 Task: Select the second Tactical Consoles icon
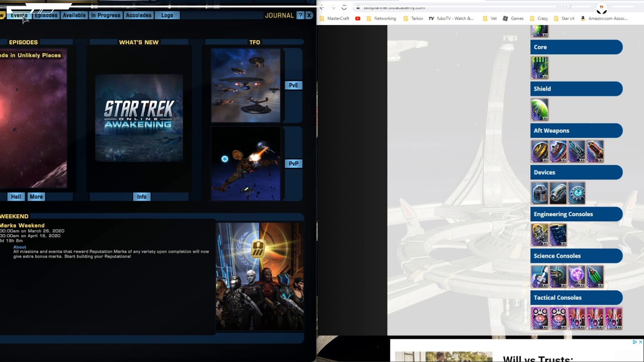pos(558,318)
